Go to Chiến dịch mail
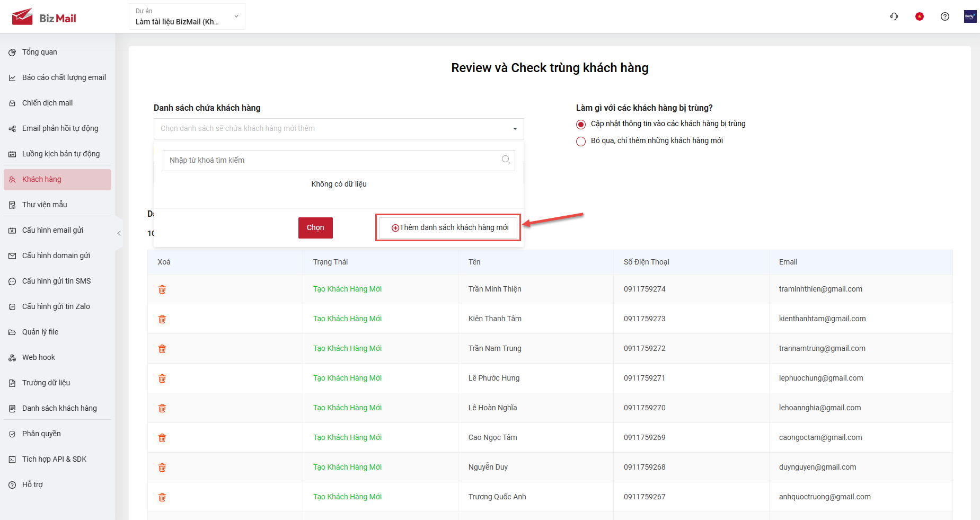 point(57,103)
